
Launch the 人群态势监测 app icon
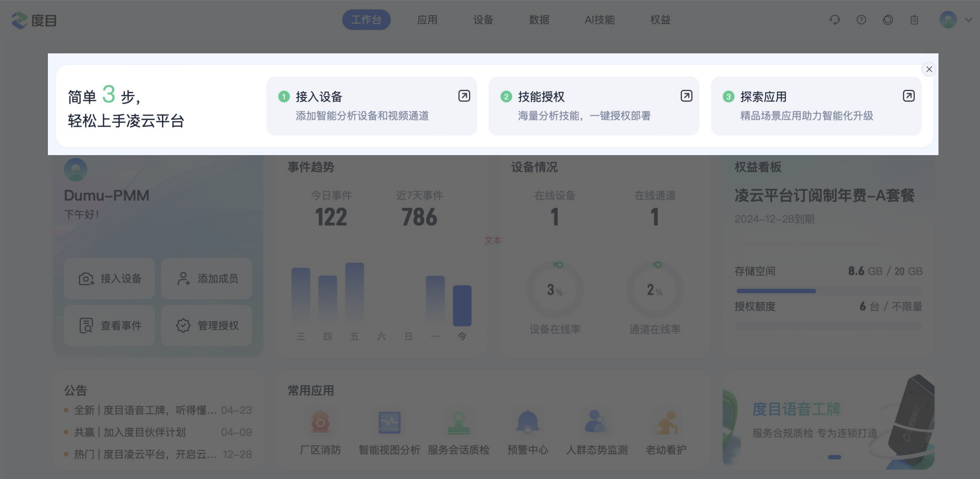pos(597,422)
